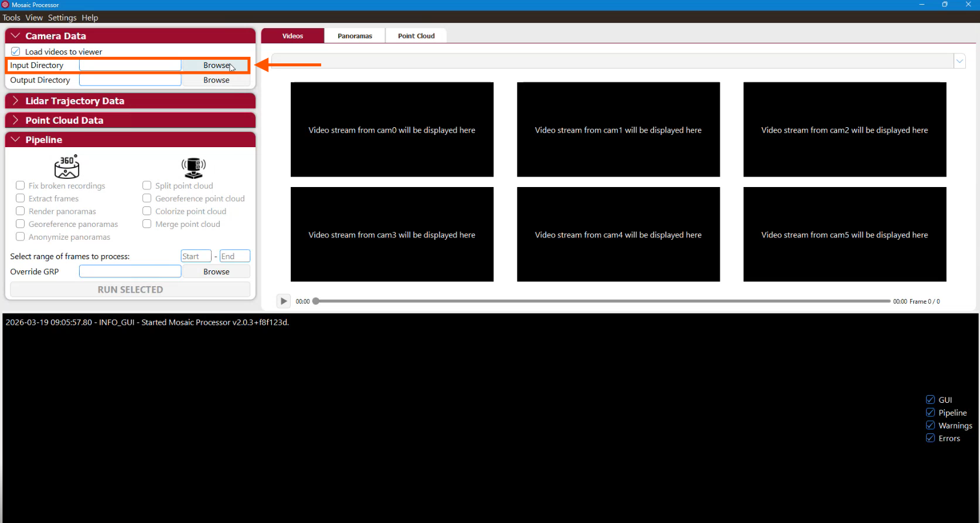This screenshot has height=523, width=980.
Task: Tick the Colorize point cloud option
Action: click(x=147, y=211)
